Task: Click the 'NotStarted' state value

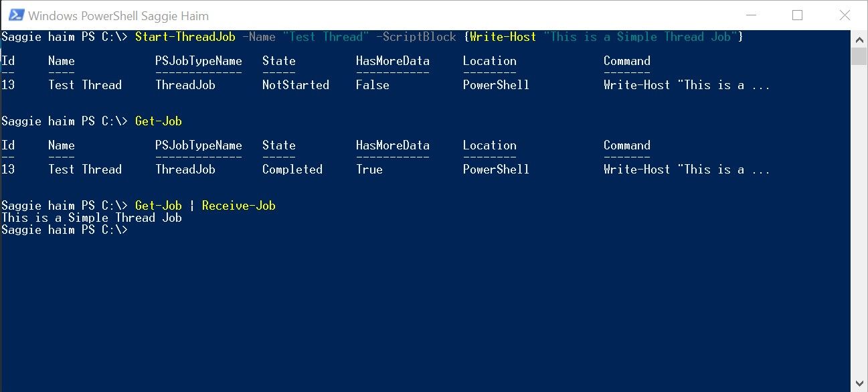Action: pos(296,85)
